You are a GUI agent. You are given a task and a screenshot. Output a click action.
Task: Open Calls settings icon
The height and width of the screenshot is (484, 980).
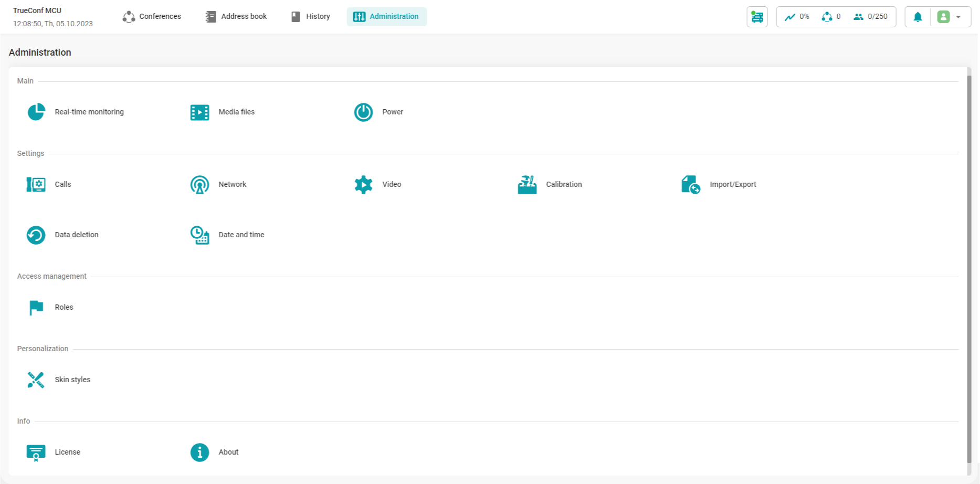coord(36,185)
